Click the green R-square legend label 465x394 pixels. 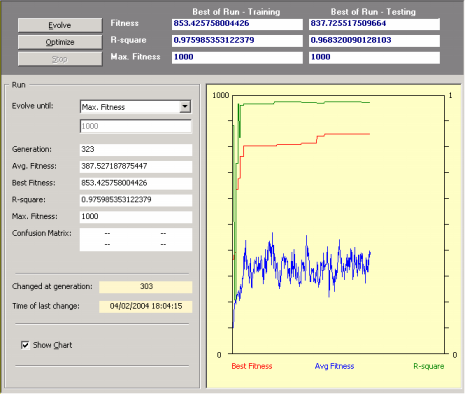(x=429, y=366)
